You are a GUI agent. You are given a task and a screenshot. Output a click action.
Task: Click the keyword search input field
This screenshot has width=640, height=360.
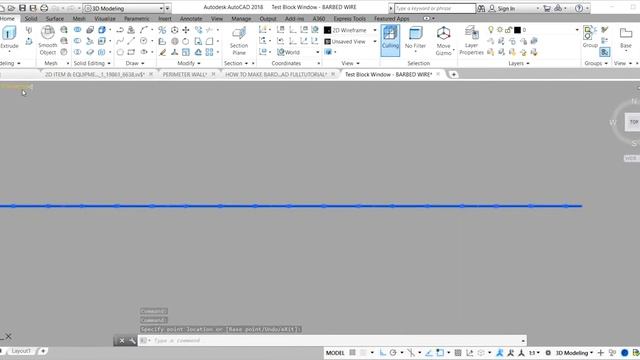click(435, 8)
